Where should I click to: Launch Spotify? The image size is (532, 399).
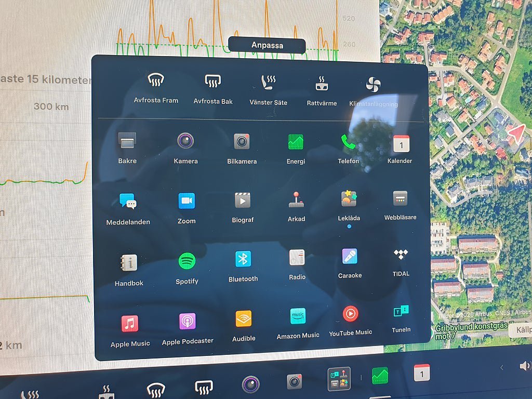[187, 261]
